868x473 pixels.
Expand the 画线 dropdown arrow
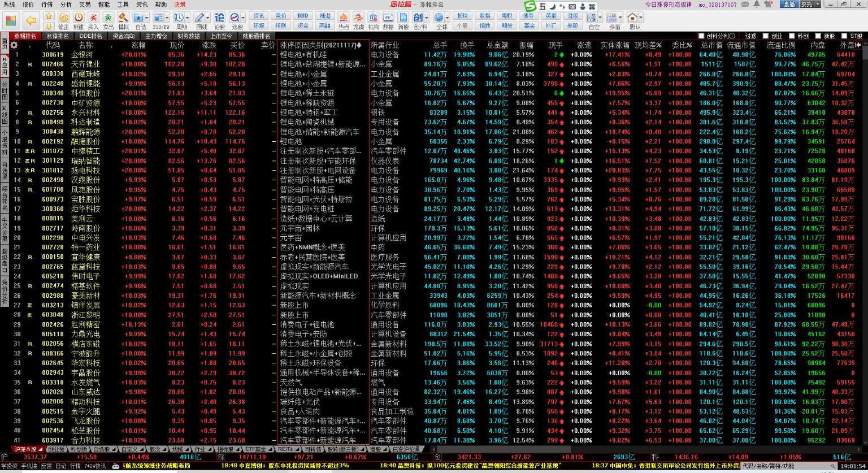click(208, 18)
